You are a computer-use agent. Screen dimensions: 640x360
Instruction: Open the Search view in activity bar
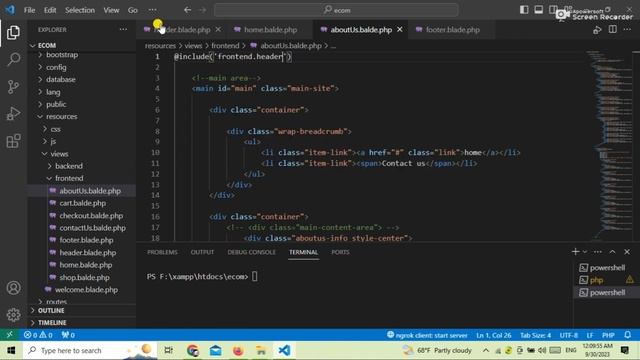point(13,60)
